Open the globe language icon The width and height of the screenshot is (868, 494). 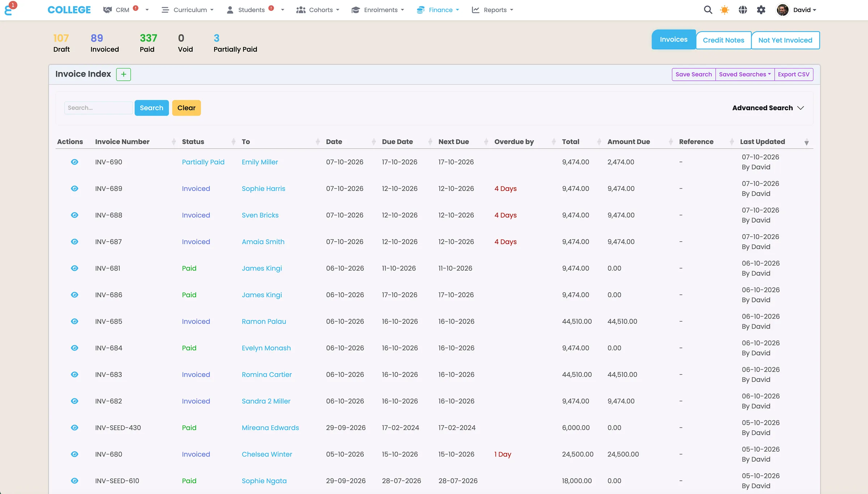743,10
